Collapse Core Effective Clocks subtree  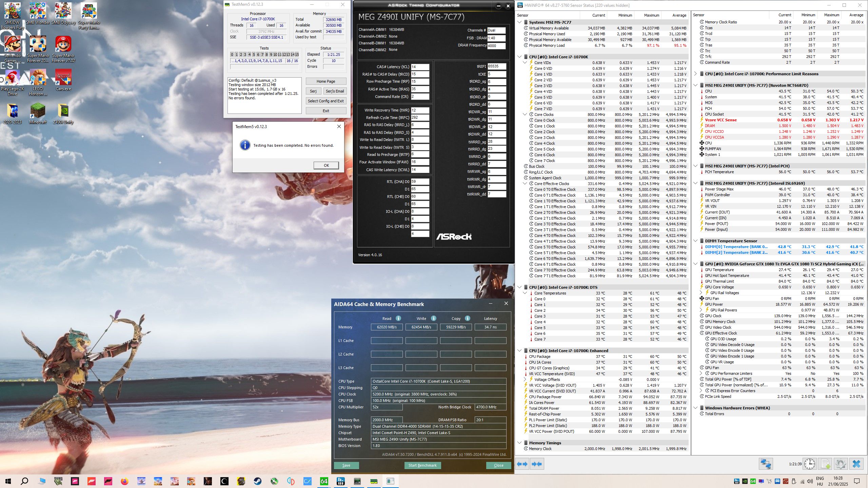(525, 184)
